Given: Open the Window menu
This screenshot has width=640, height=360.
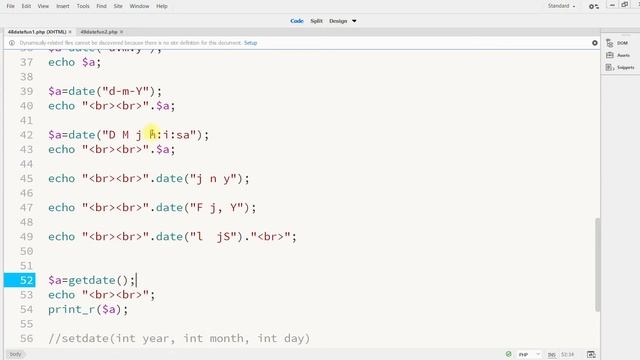Looking at the screenshot, I should (139, 6).
